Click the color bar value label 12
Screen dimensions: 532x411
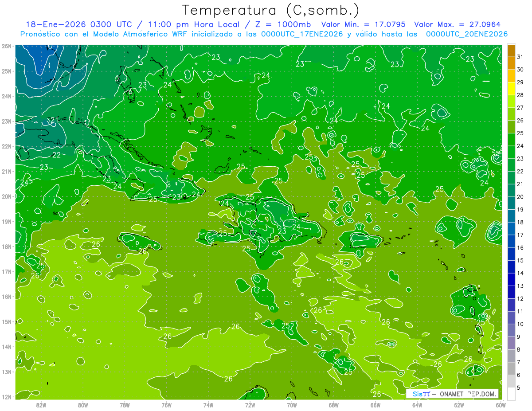[x=520, y=299]
